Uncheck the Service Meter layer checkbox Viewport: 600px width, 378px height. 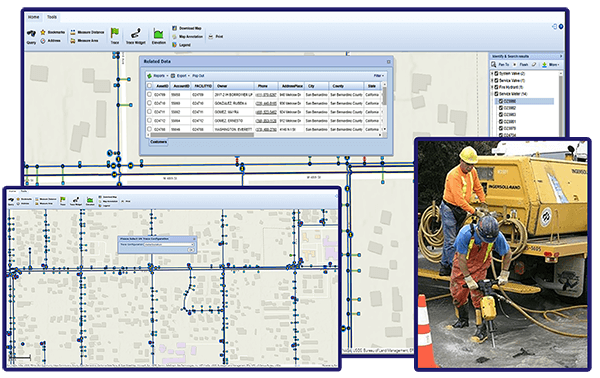pos(496,94)
